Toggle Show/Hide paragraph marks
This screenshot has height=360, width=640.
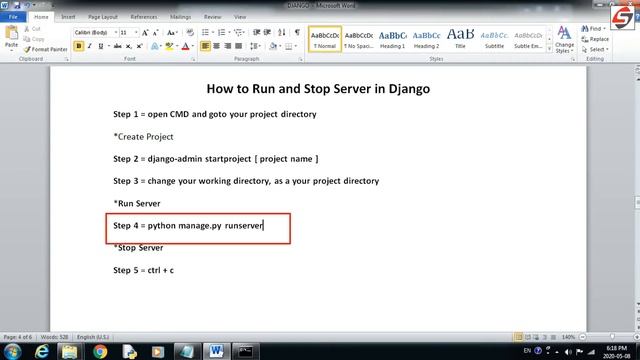297,32
